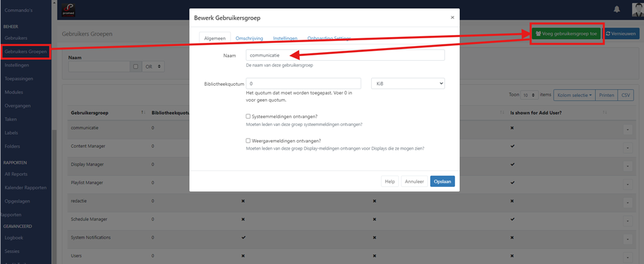The image size is (644, 264).
Task: Click the Promed logo
Action: (67, 9)
